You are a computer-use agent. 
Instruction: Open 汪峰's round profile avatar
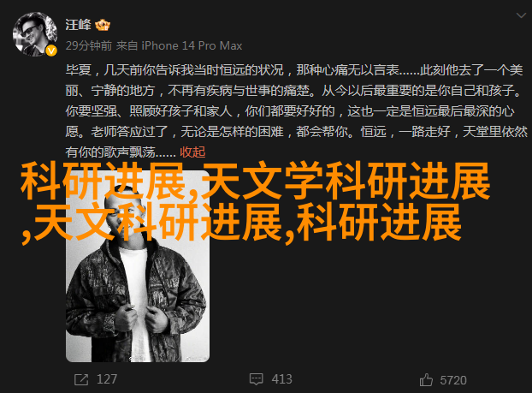point(34,34)
